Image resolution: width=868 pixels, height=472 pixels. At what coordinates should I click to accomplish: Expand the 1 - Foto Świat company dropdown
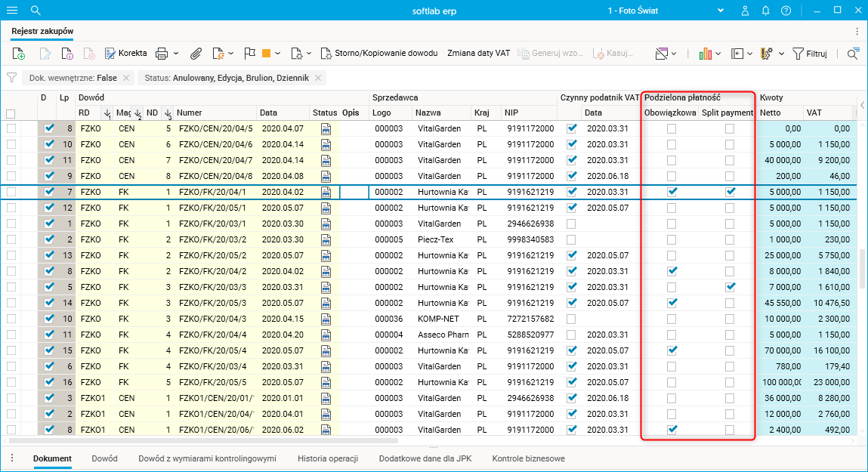pyautogui.click(x=721, y=11)
